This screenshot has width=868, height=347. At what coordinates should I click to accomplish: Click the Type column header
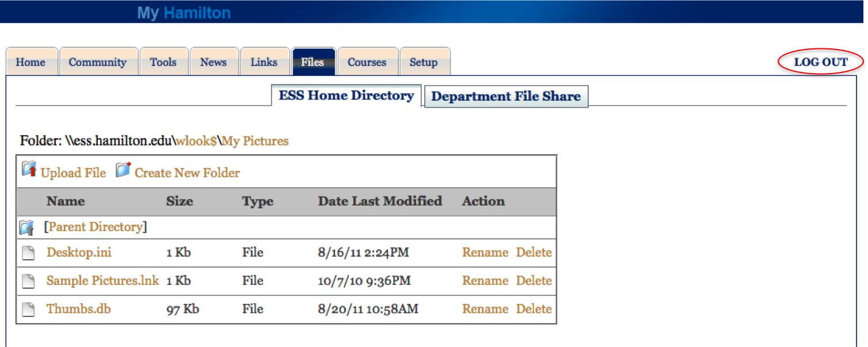[257, 202]
